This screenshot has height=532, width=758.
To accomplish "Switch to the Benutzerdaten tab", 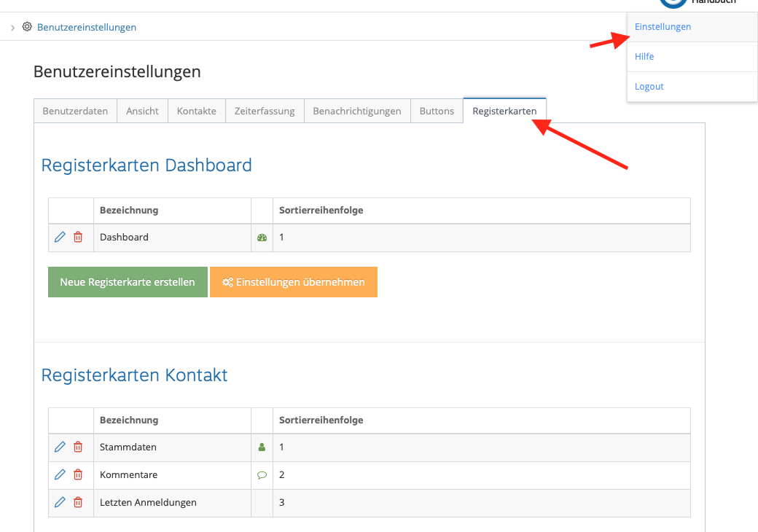I will coord(75,110).
